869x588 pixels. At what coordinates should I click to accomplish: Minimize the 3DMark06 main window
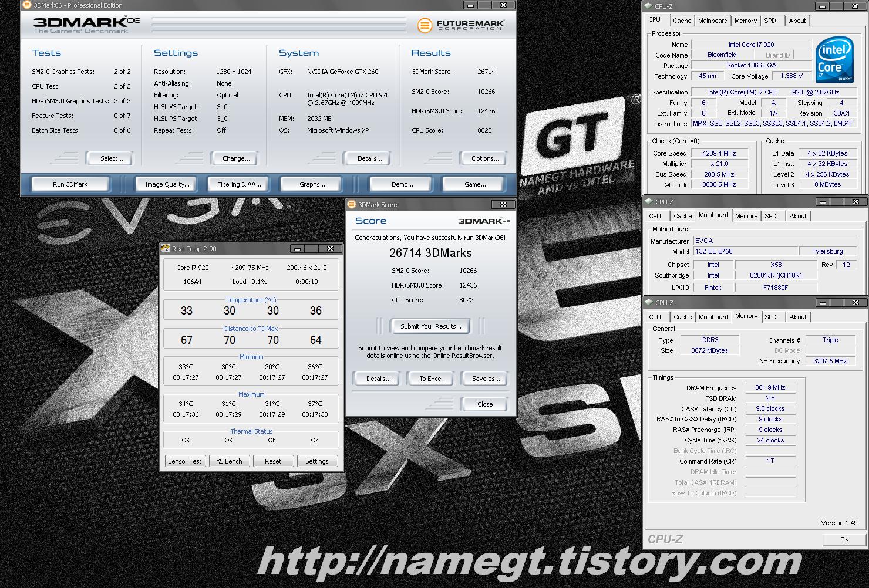pos(470,5)
